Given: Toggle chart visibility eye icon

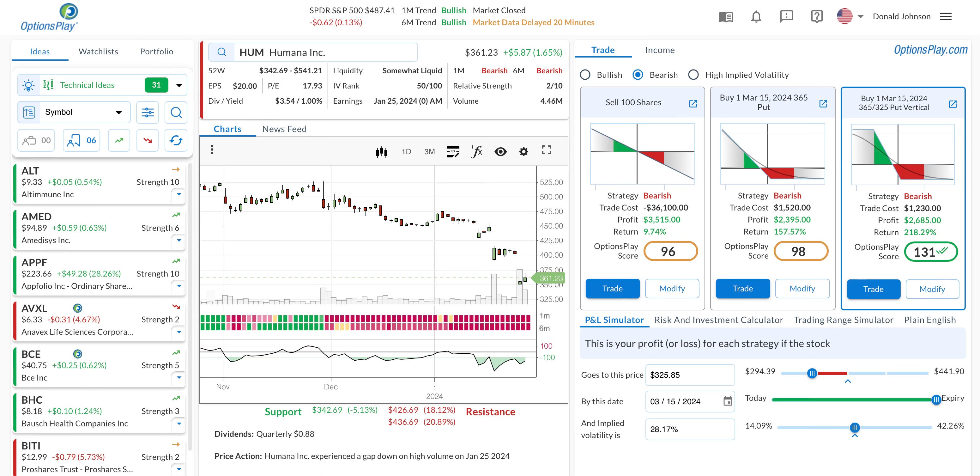Looking at the screenshot, I should [500, 151].
